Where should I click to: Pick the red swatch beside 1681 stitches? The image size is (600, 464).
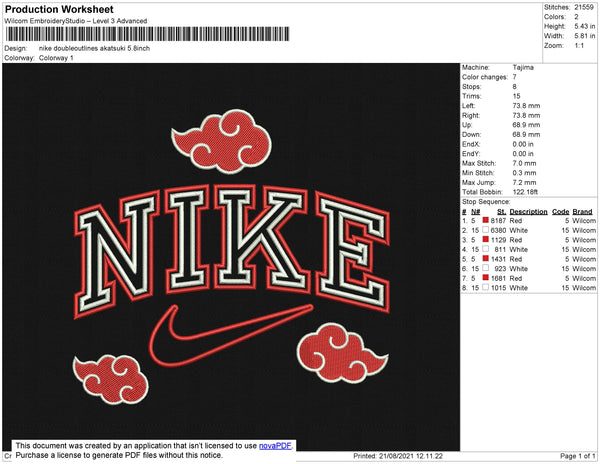click(x=486, y=277)
